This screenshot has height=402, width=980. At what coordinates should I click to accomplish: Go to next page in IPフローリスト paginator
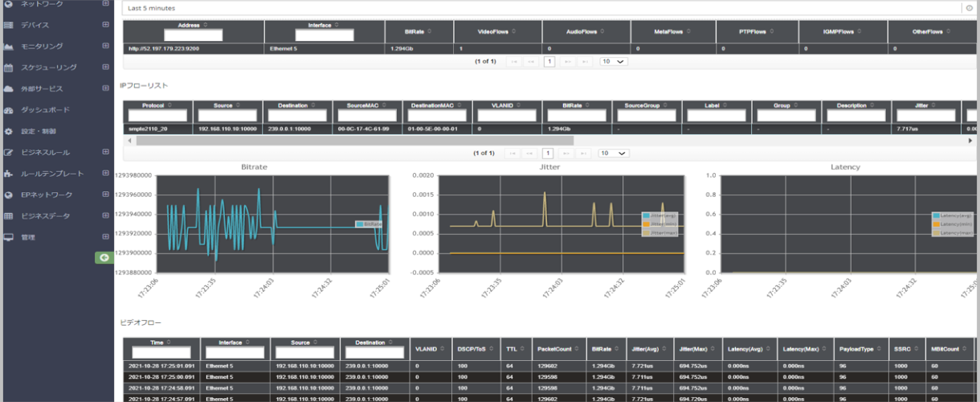pyautogui.click(x=568, y=153)
